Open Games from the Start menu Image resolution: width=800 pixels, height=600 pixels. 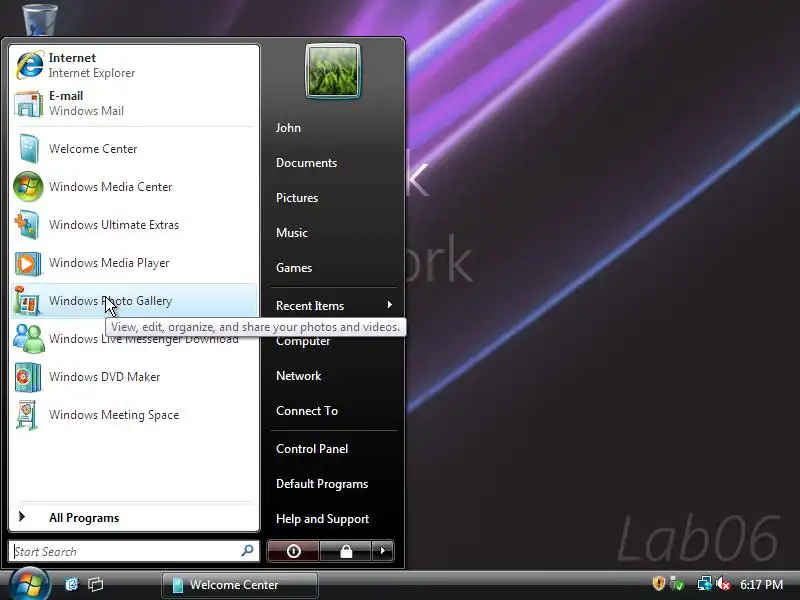coord(293,268)
